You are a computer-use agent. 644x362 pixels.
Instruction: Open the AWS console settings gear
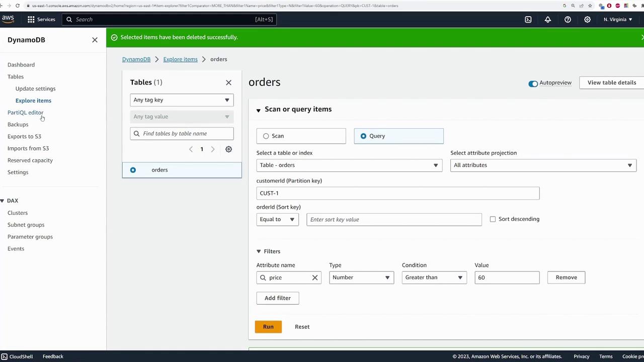587,19
